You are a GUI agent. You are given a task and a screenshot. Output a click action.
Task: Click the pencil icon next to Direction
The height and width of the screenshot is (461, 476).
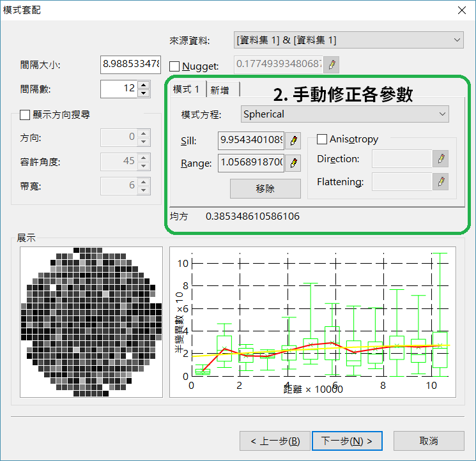point(441,158)
